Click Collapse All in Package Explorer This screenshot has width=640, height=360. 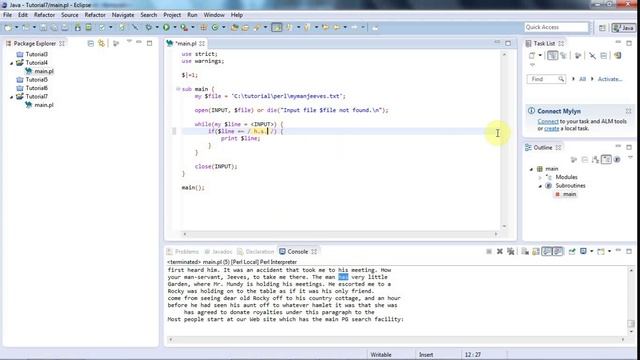click(x=91, y=43)
